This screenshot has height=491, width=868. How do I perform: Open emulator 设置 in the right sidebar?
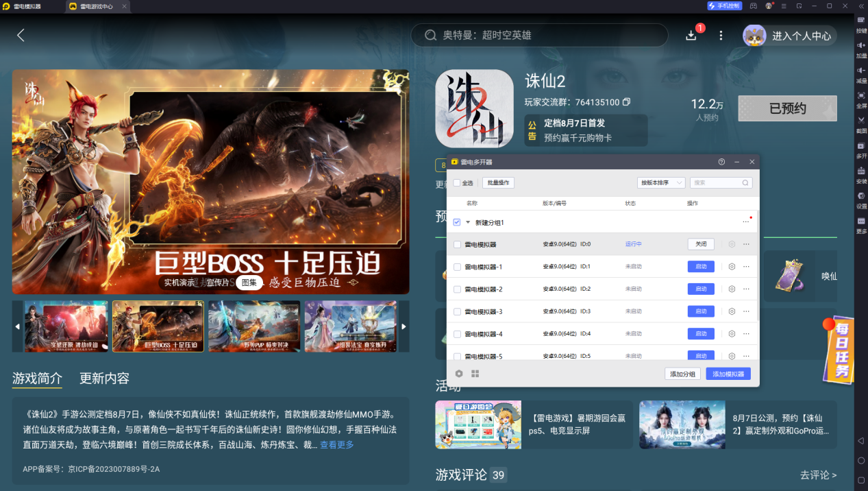[x=861, y=199]
